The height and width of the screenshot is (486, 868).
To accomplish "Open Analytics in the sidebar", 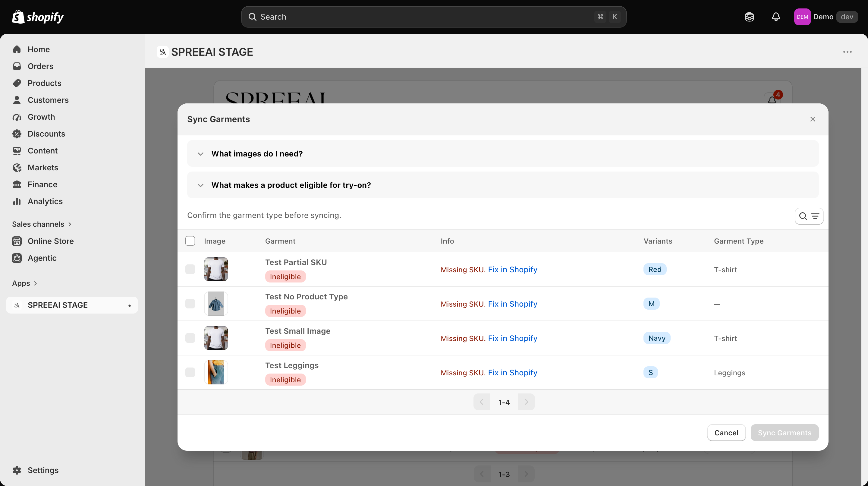I will coord(45,201).
